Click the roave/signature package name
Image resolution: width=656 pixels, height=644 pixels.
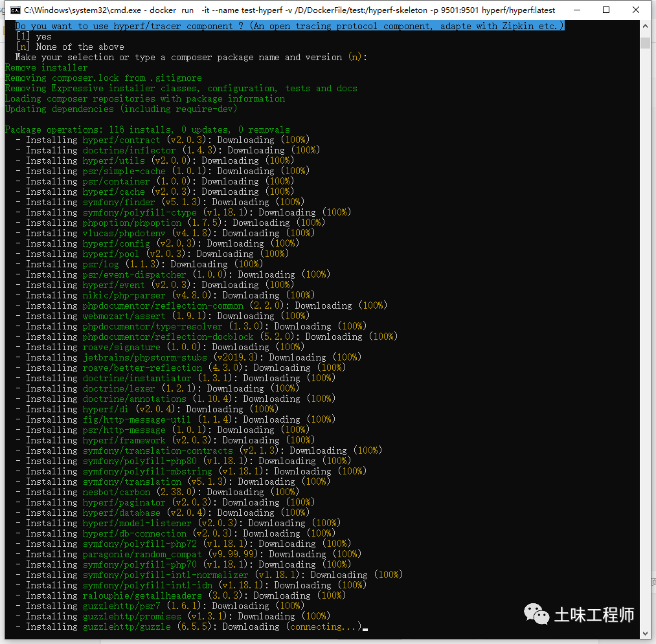[121, 347]
